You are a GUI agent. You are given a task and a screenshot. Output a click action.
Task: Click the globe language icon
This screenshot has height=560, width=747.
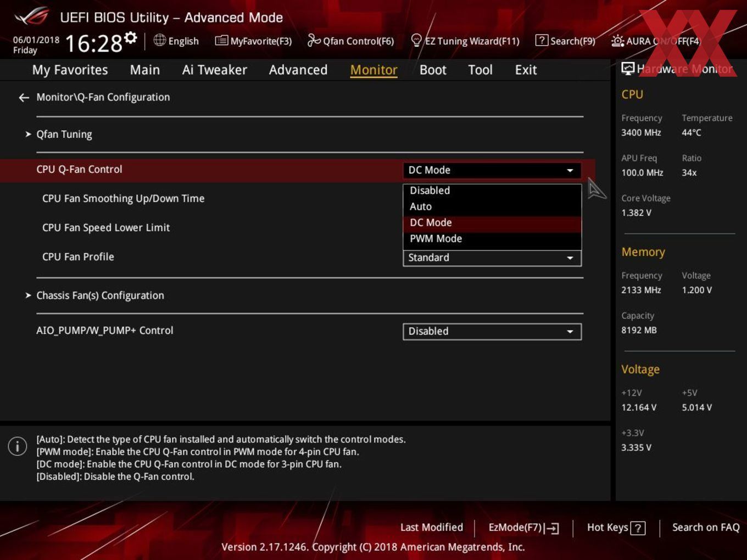click(x=159, y=40)
